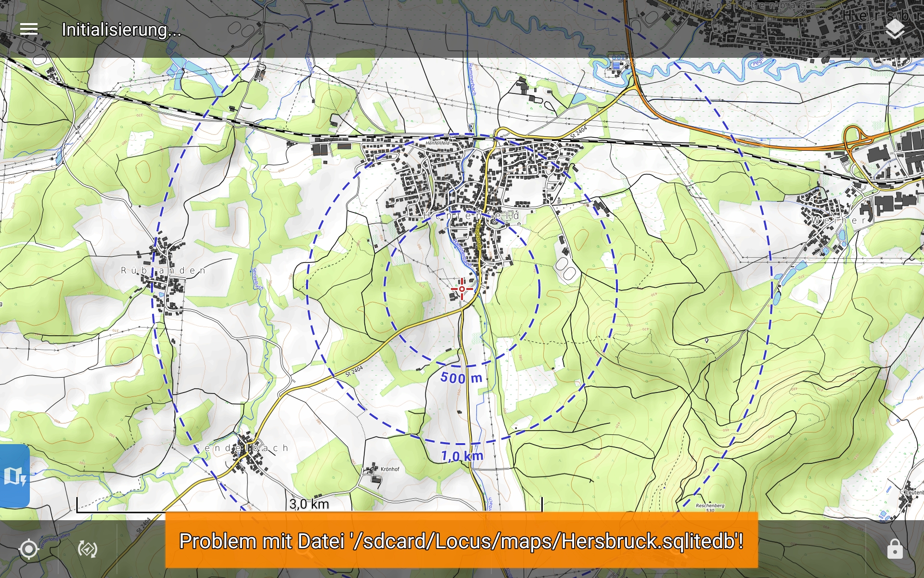Tap the 1,0 km distance ring label
The height and width of the screenshot is (578, 924).
click(x=462, y=456)
